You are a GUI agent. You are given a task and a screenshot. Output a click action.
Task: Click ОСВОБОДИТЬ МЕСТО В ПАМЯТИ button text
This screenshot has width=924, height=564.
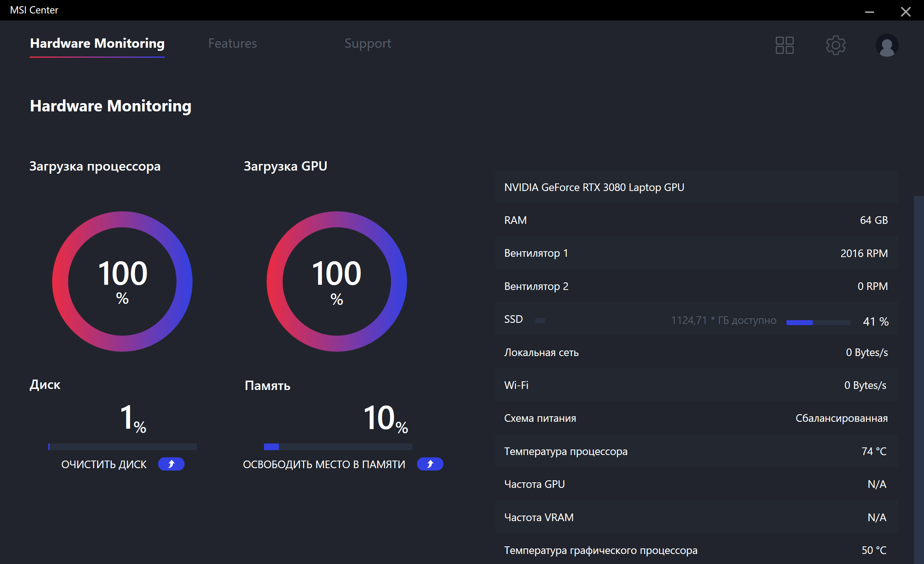tap(324, 465)
